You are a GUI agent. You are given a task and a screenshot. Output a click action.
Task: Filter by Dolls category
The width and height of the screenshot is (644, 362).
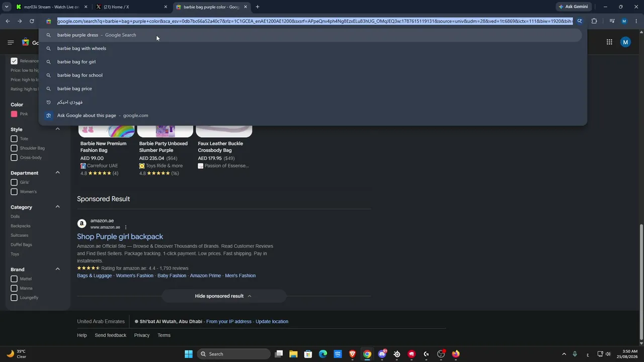15,217
